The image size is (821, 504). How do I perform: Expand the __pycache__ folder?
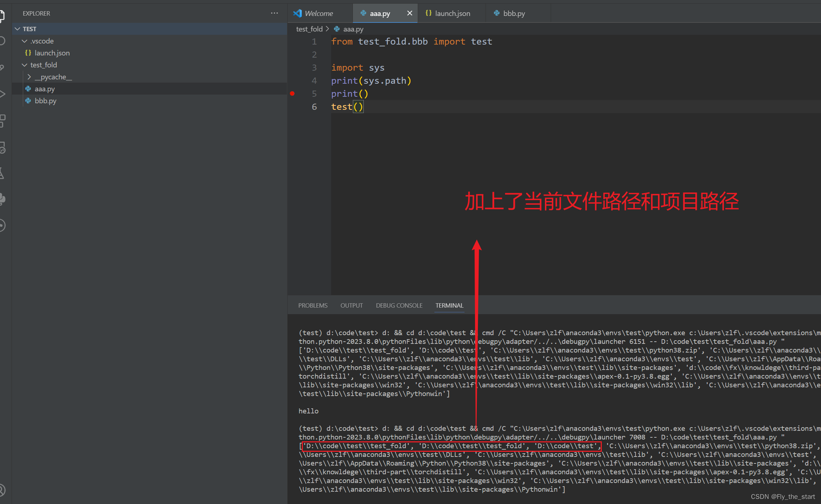[x=29, y=77]
